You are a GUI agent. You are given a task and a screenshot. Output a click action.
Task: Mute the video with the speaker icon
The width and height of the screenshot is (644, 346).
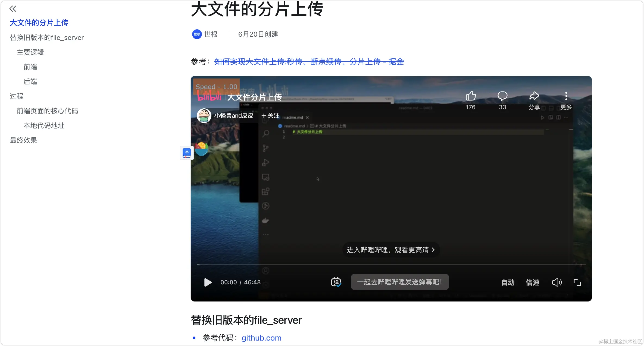557,282
